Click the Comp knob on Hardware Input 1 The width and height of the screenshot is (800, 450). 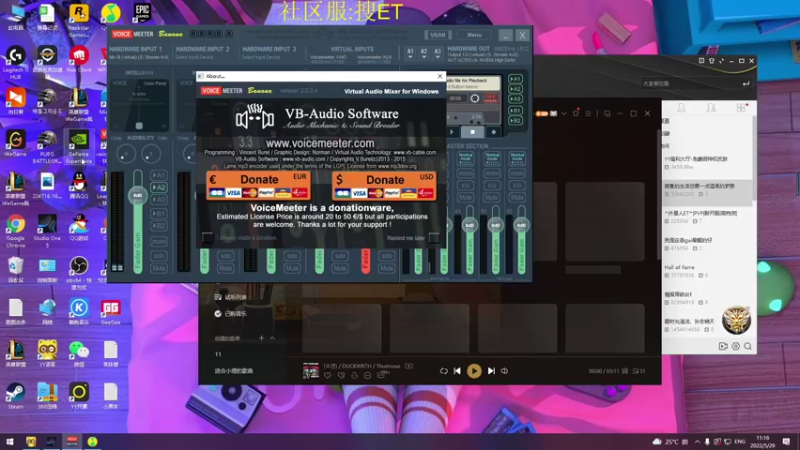coord(126,154)
